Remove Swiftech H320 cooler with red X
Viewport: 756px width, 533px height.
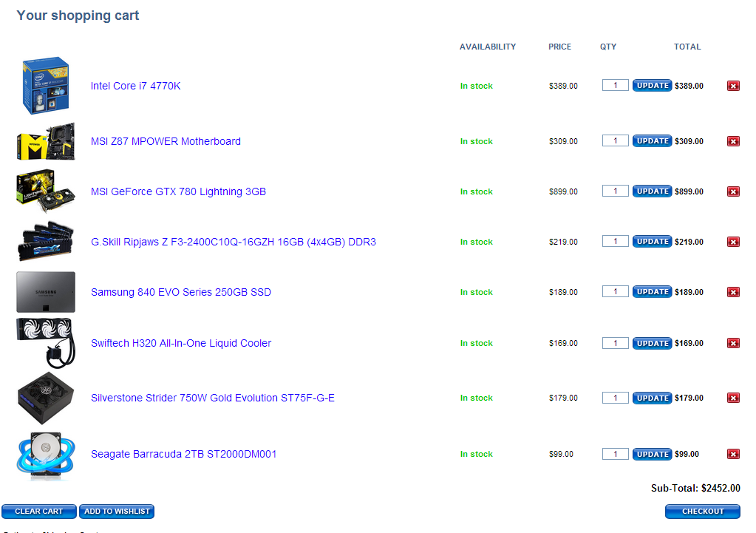coord(733,344)
